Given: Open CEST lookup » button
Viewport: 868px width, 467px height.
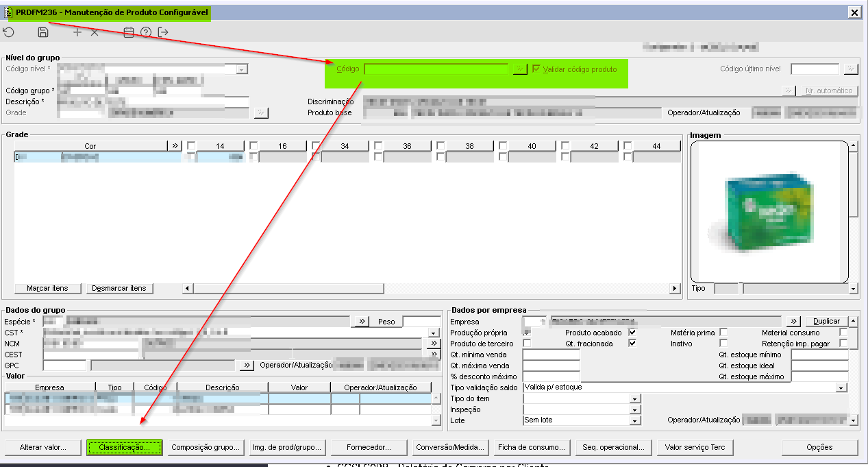Looking at the screenshot, I should (434, 354).
